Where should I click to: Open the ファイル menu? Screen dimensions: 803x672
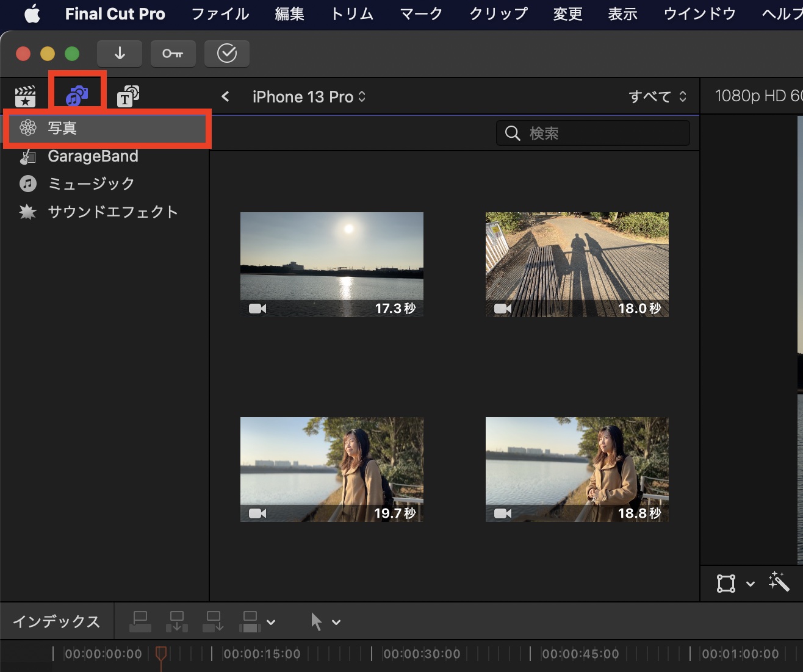[220, 14]
